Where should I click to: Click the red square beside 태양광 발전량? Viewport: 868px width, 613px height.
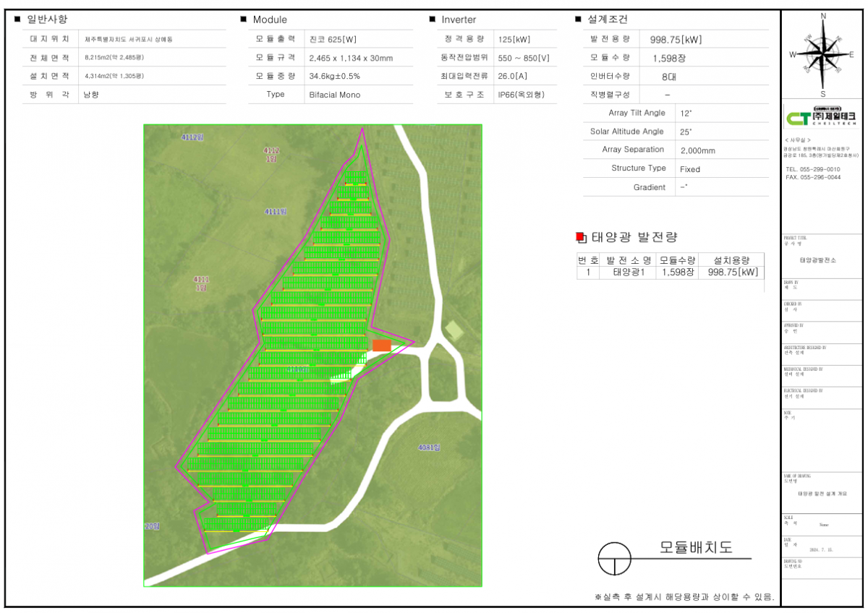(579, 237)
